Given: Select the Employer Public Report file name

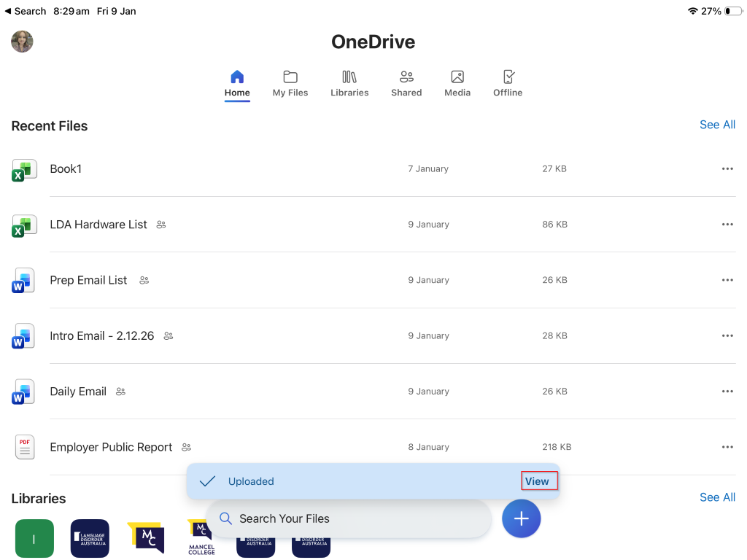Looking at the screenshot, I should click(x=111, y=447).
